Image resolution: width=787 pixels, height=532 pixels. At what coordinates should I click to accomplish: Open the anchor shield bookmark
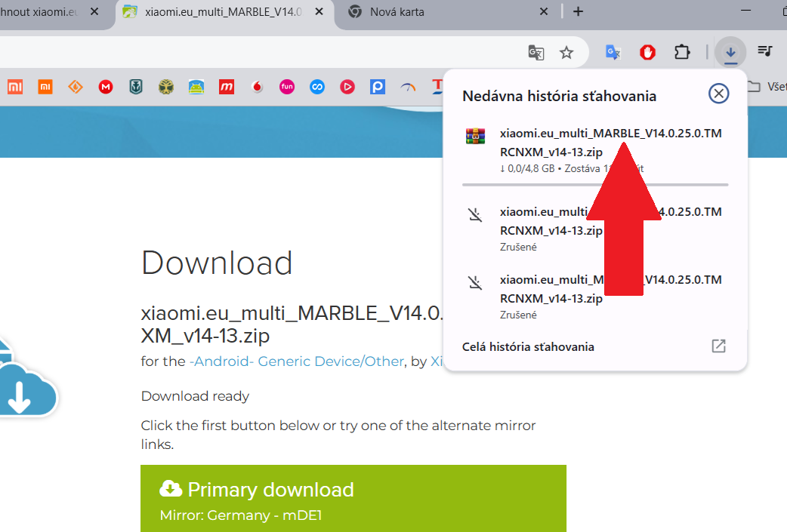point(136,87)
